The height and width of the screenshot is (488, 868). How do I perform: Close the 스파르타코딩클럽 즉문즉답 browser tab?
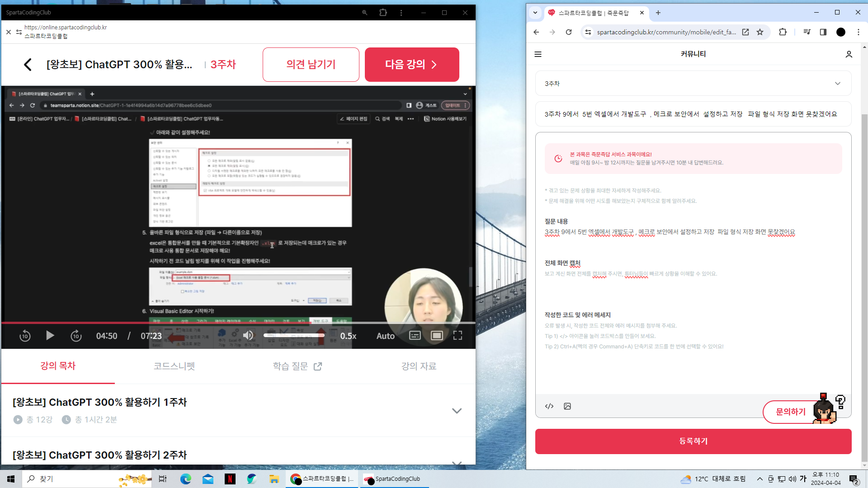(642, 13)
